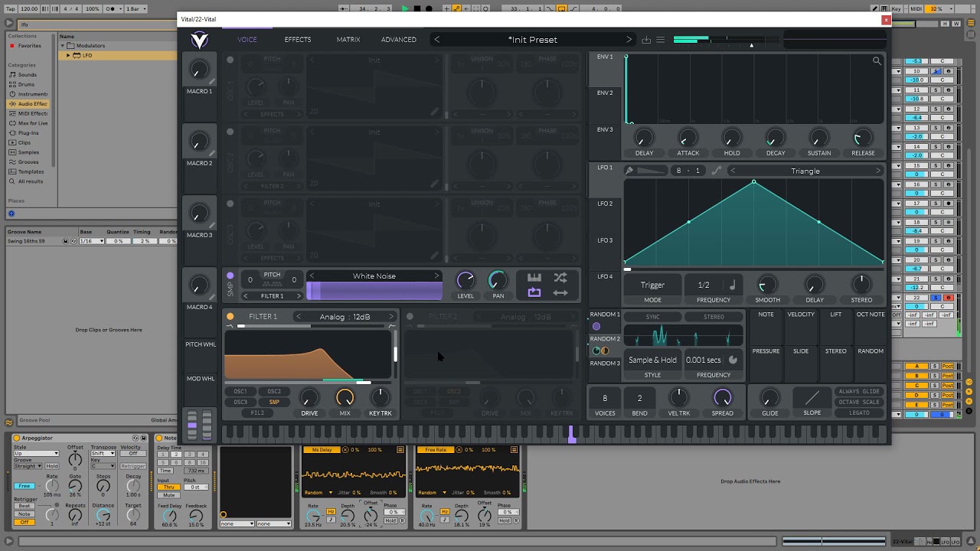Select Audio Effects in Ableton browser categories
Viewport: 980px width, 551px height.
coord(28,103)
